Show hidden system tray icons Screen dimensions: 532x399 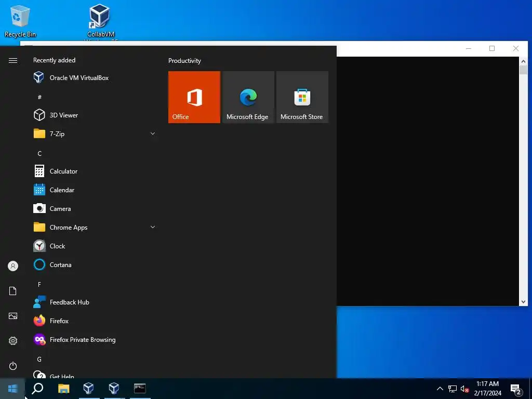[x=440, y=389]
